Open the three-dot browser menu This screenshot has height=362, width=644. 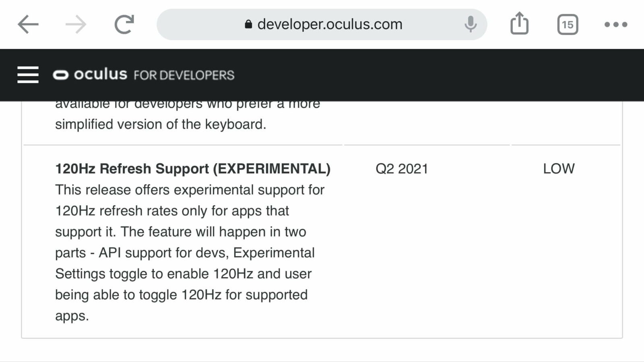tap(616, 25)
